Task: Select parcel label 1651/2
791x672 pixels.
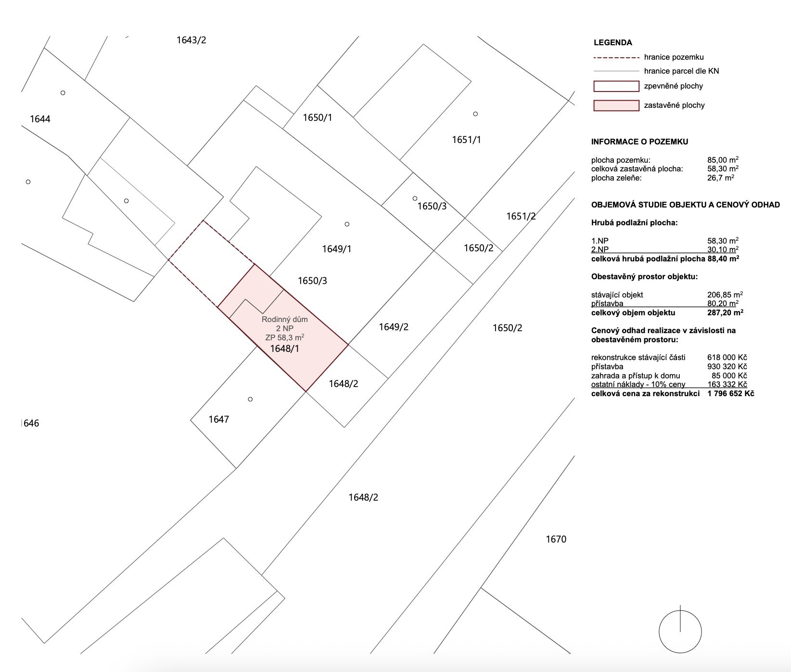Action: tap(521, 217)
